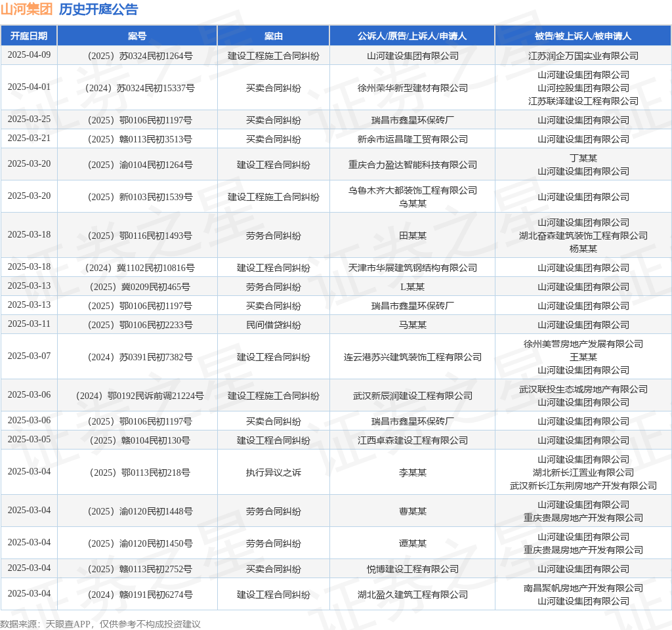Select date cell 2025-03-07
This screenshot has height=630, width=672.
coord(29,356)
